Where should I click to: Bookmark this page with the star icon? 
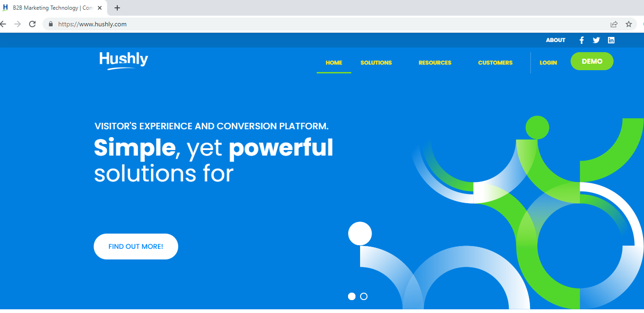tap(629, 24)
